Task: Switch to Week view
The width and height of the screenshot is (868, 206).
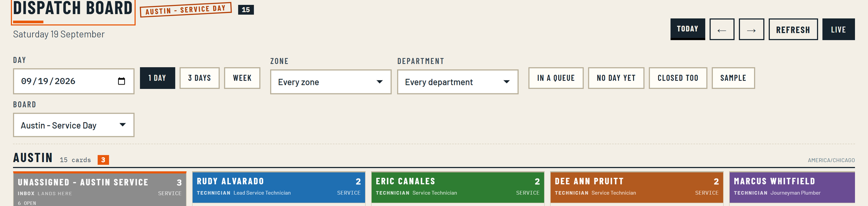Action: point(242,78)
